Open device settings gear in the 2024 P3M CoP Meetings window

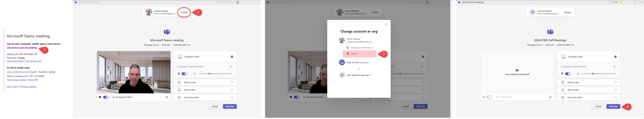pos(551,97)
